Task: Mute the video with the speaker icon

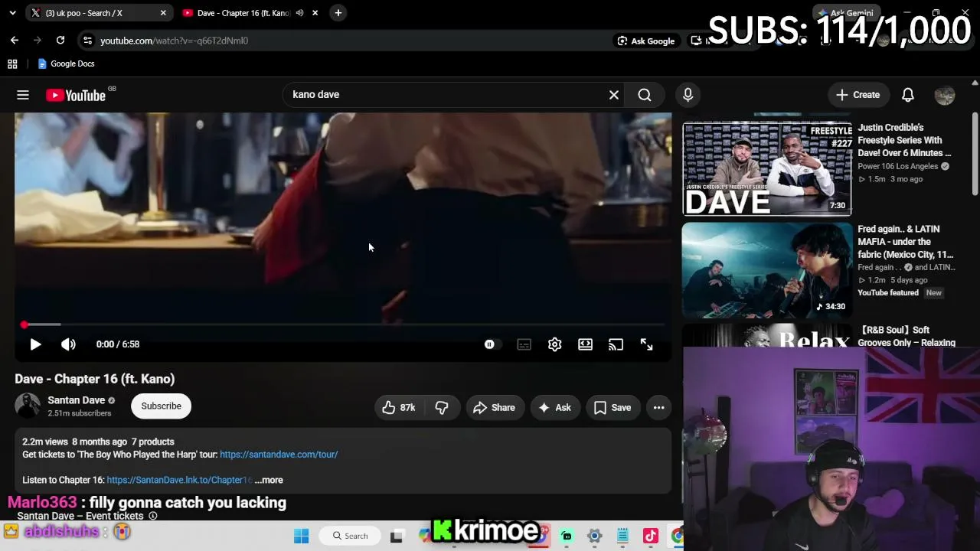Action: pyautogui.click(x=68, y=344)
